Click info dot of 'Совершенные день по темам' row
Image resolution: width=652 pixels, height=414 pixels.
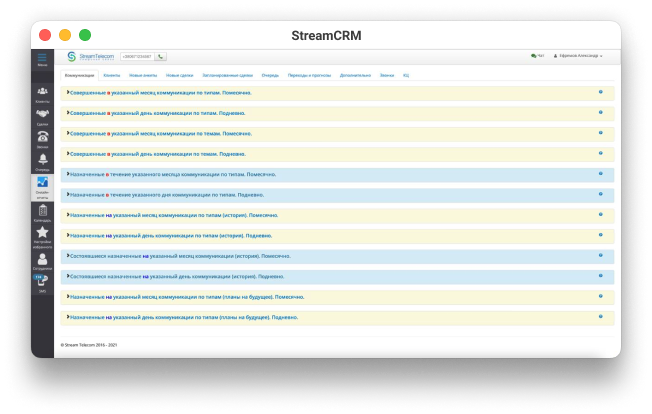[x=600, y=153]
